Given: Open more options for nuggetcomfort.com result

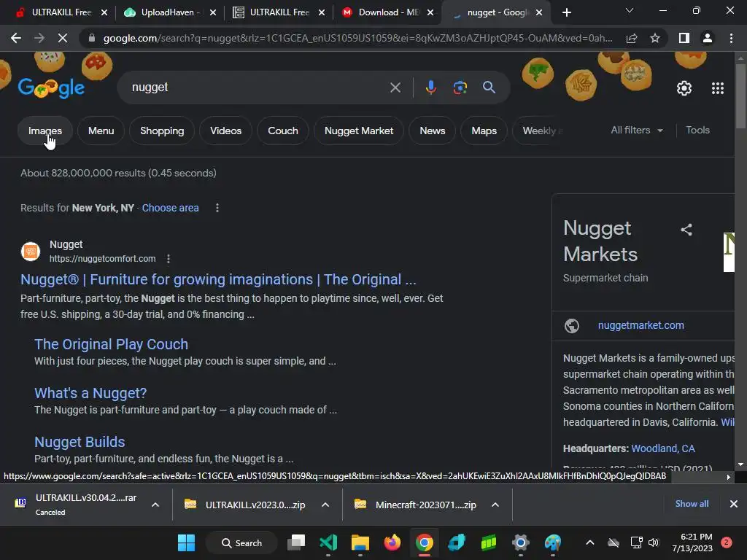Looking at the screenshot, I should click(169, 259).
